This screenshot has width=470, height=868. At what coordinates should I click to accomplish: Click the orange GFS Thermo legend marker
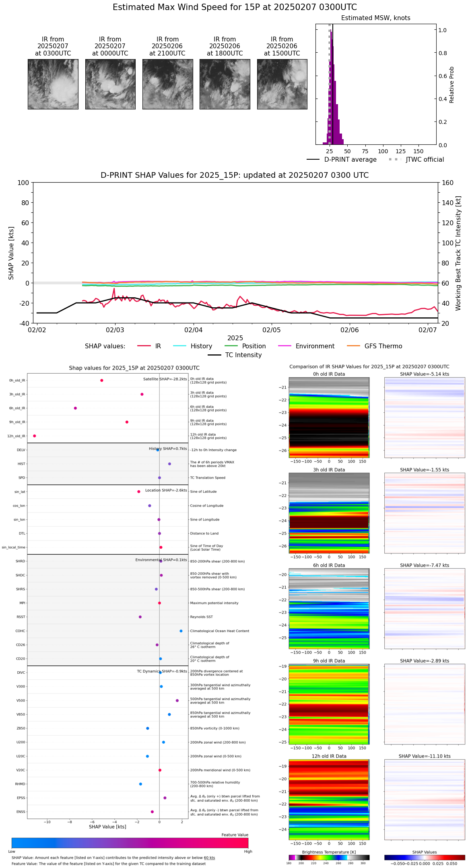353,346
